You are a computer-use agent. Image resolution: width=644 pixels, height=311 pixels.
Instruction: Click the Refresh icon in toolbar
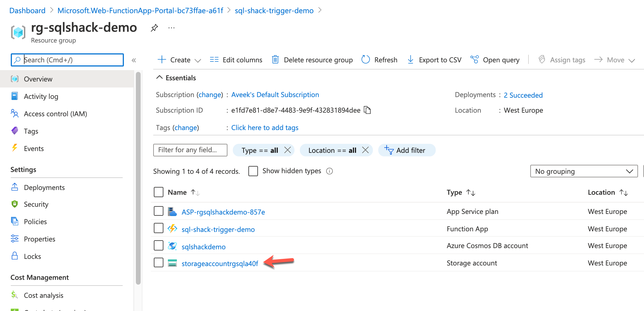[365, 60]
